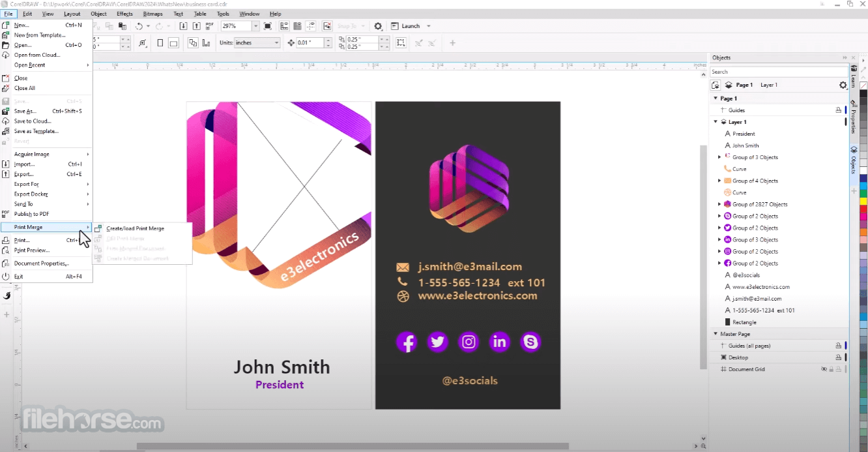The image size is (868, 452).
Task: Select the phone icon Curve object
Action: click(736, 169)
